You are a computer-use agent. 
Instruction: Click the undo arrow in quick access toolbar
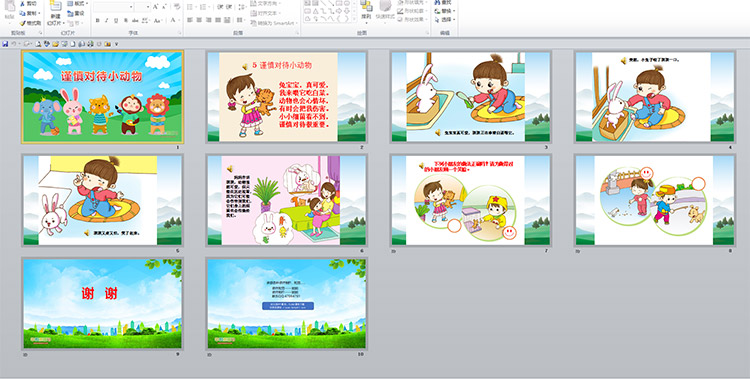coord(14,44)
